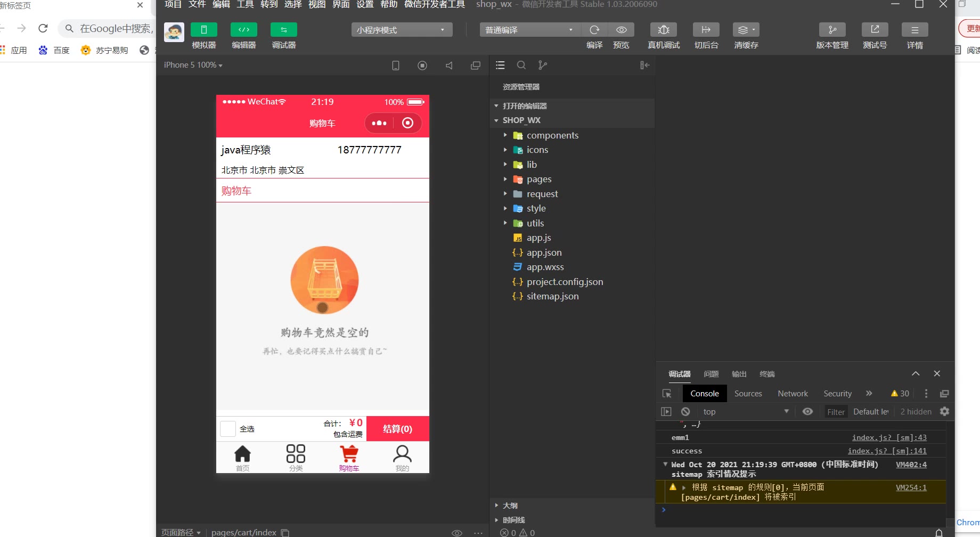Screen dimensions: 980x537
Task: Toggle the preview eye button
Action: click(x=621, y=30)
